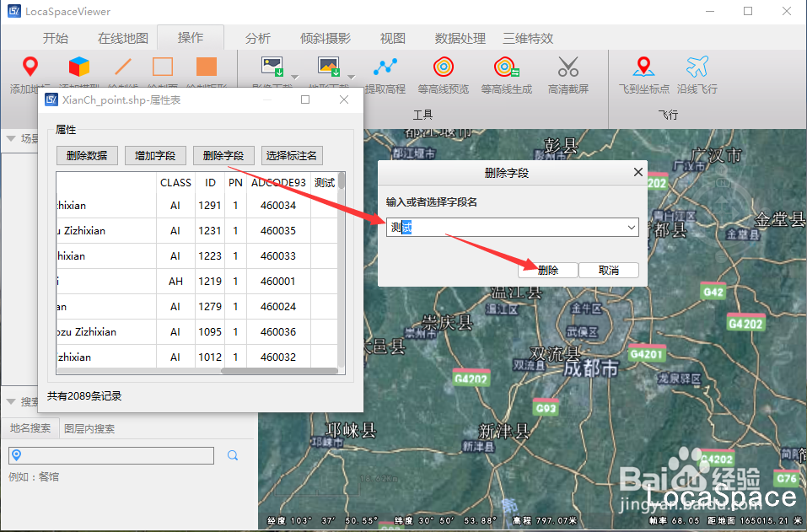Click the 等高线预览 contour preview icon
Screen dimensions: 807x532
pyautogui.click(x=443, y=67)
